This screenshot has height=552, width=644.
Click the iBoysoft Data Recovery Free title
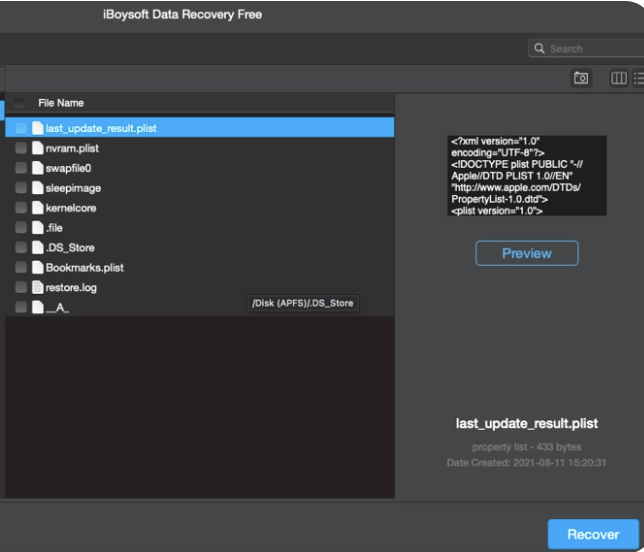click(x=182, y=14)
